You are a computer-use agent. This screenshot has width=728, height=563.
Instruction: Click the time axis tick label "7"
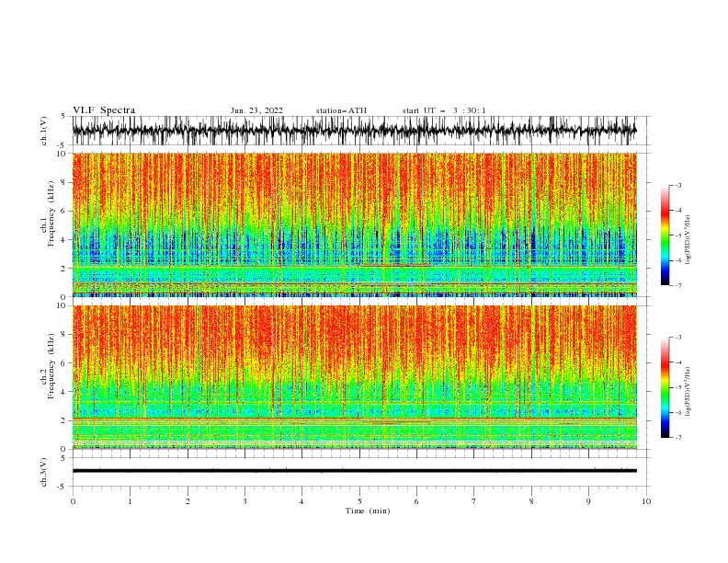[x=474, y=501]
